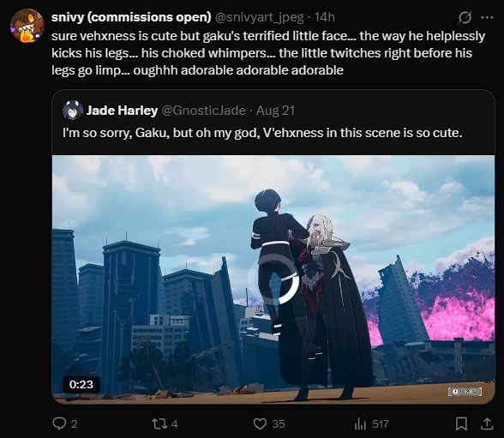Click the in-video SKIP button
Viewport: 504px width, 438px height.
pyautogui.click(x=465, y=392)
